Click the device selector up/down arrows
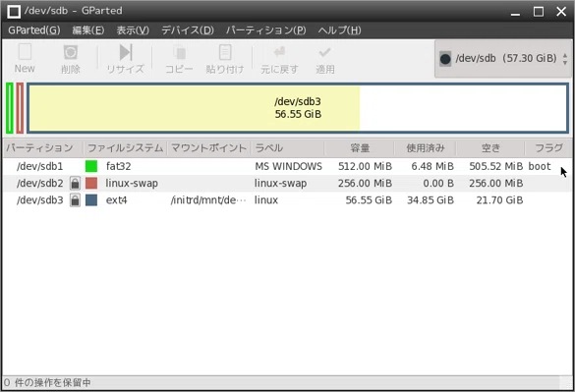This screenshot has height=392, width=575. [x=565, y=59]
